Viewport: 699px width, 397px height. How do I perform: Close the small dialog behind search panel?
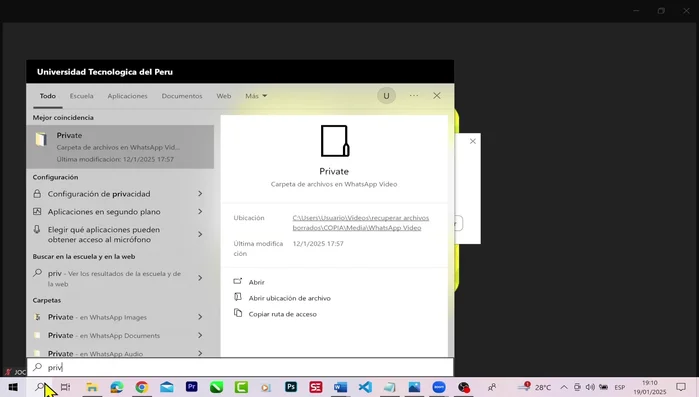pyautogui.click(x=473, y=141)
